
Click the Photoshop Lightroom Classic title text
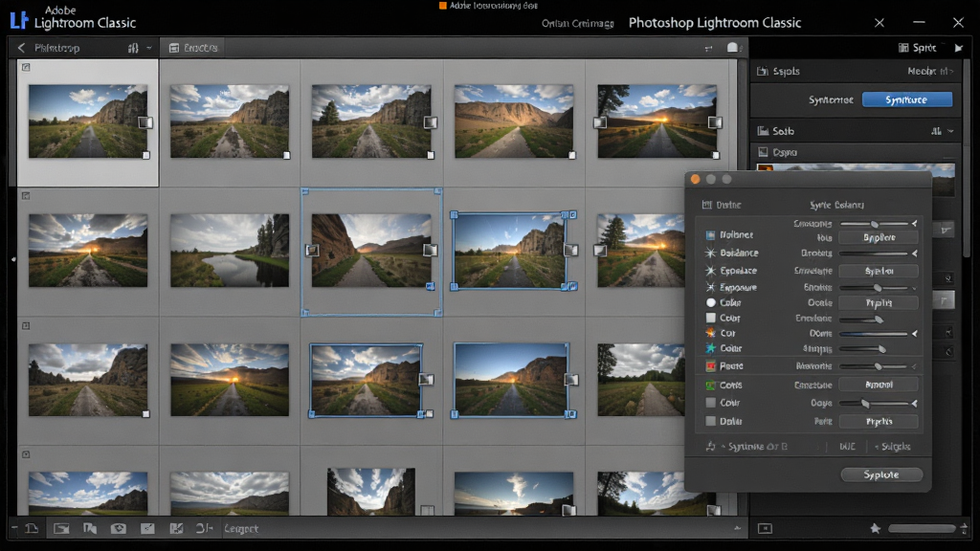point(714,23)
